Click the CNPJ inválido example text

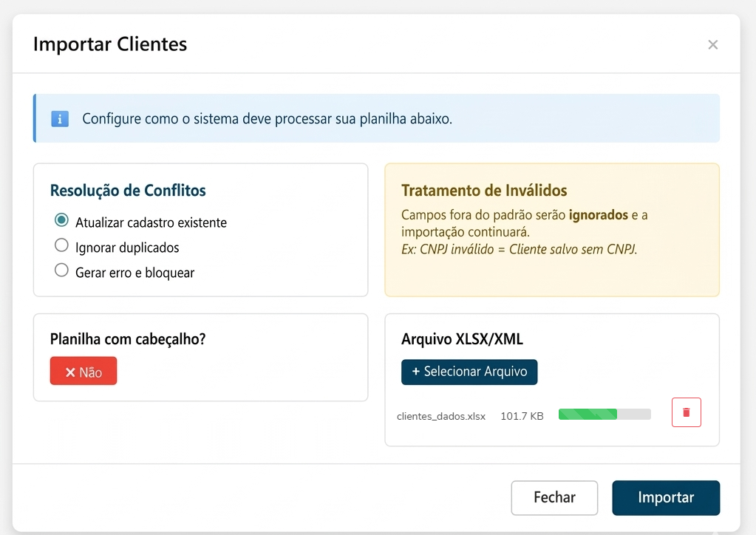pos(519,250)
